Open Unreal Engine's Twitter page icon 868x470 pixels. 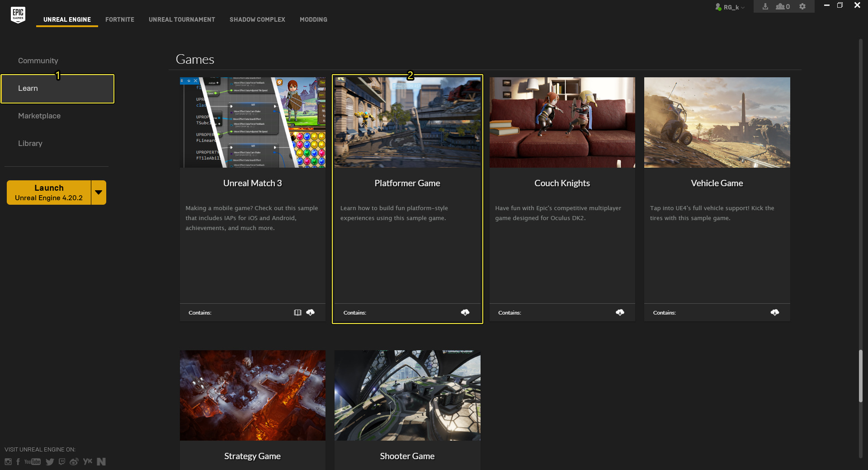click(50, 461)
